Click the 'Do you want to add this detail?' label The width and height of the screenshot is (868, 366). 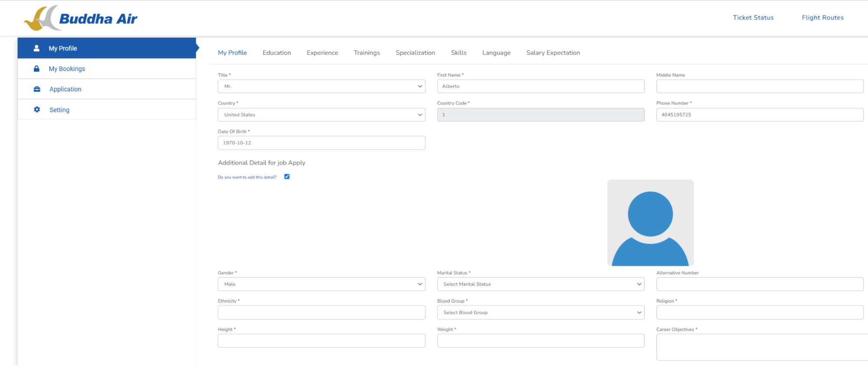(x=247, y=177)
